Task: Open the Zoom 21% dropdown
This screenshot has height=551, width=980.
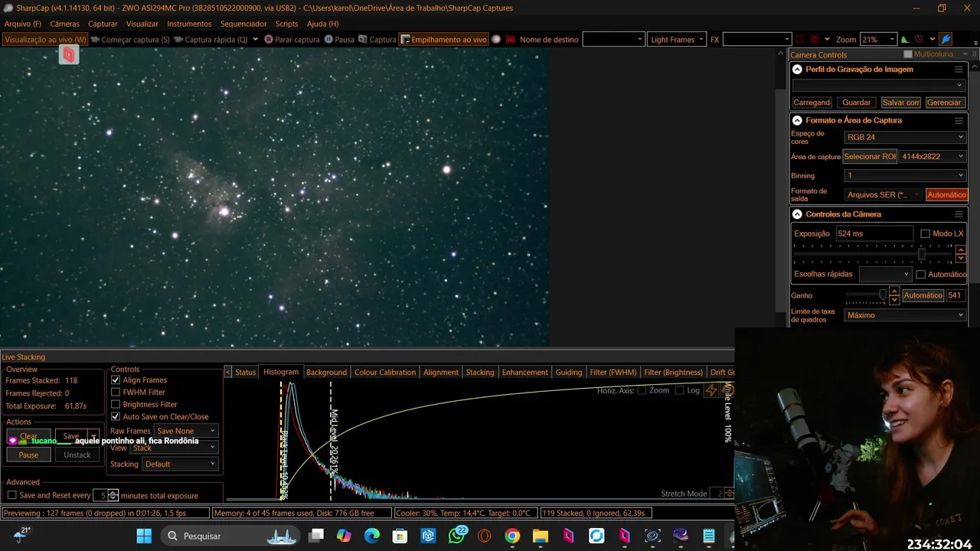Action: (877, 39)
